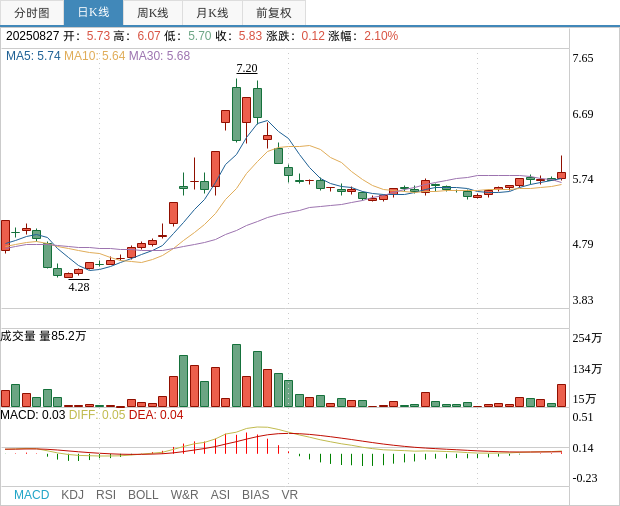Click the MA5: 5.74 legend
The height and width of the screenshot is (506, 620).
(33, 56)
